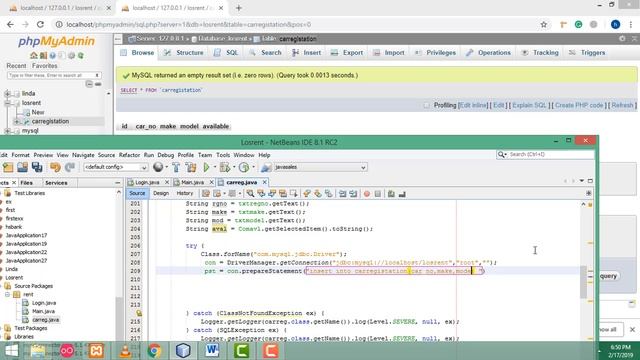Screen dimensions: 640x360
Task: Click the Windows Start button
Action: (x=11, y=351)
